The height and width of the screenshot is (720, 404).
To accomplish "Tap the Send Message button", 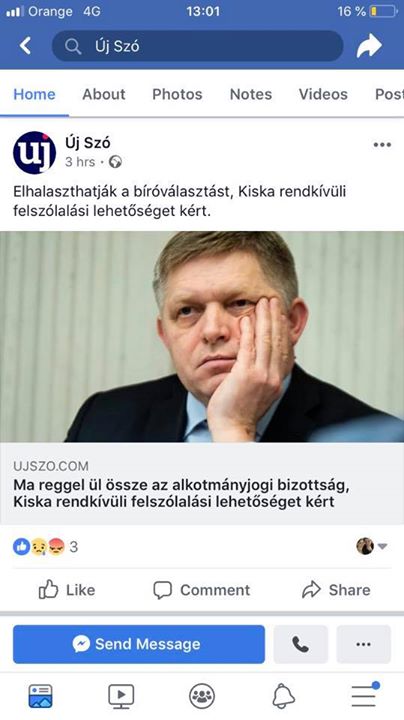I will (x=139, y=644).
